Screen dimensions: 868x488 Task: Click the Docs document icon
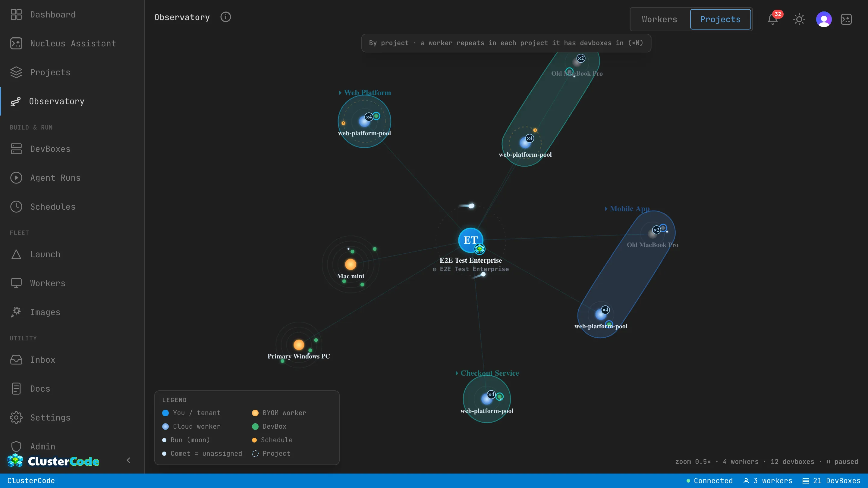16,389
